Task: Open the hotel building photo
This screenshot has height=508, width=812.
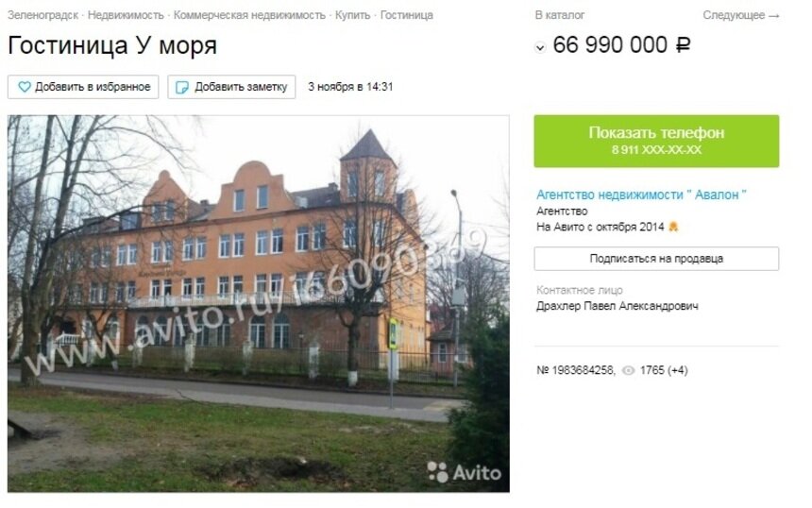Action: pos(259,303)
